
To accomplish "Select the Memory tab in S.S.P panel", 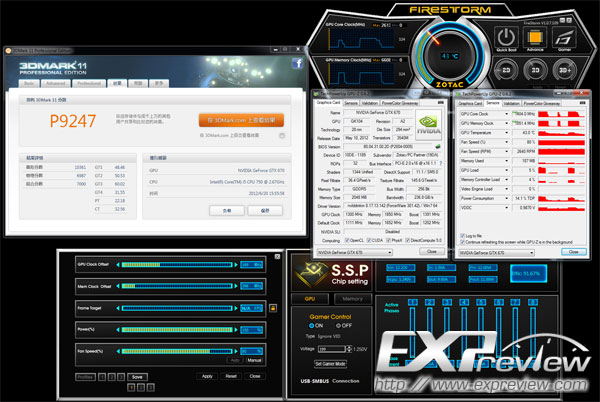I will coord(352,299).
